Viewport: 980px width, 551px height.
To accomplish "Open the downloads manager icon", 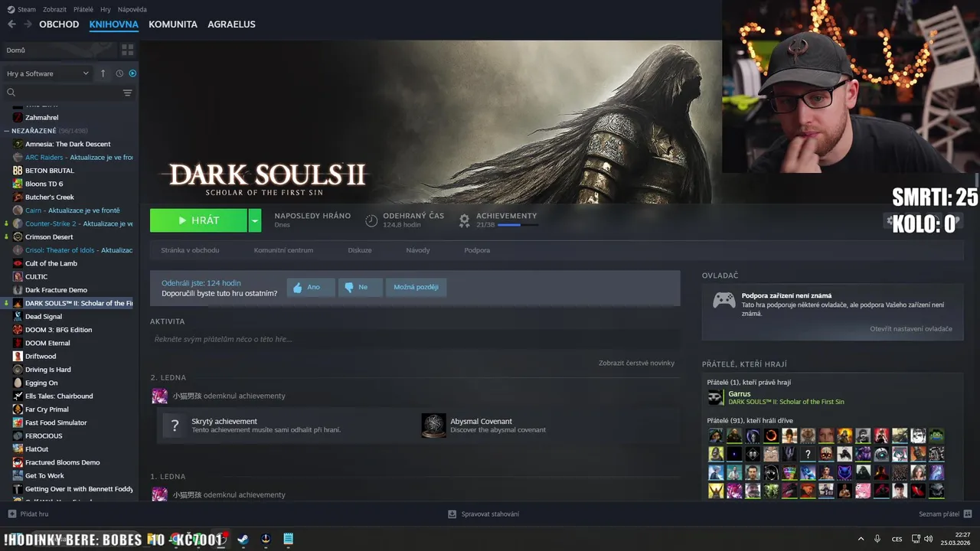I will click(452, 514).
